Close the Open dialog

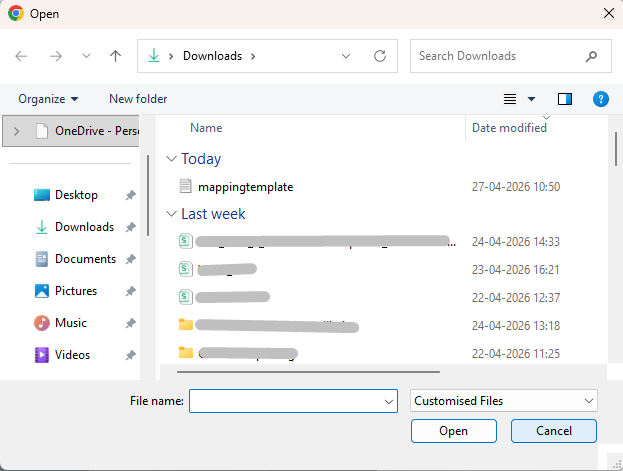coord(609,13)
